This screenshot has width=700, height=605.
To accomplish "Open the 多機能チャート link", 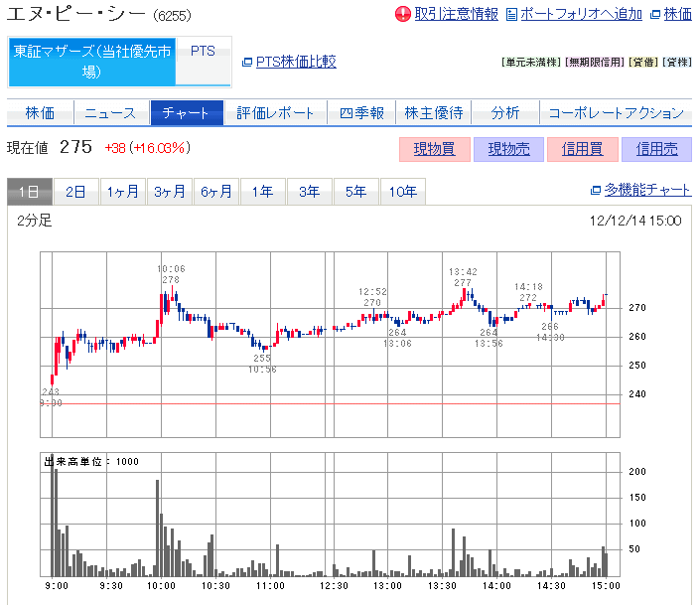I will tap(647, 190).
